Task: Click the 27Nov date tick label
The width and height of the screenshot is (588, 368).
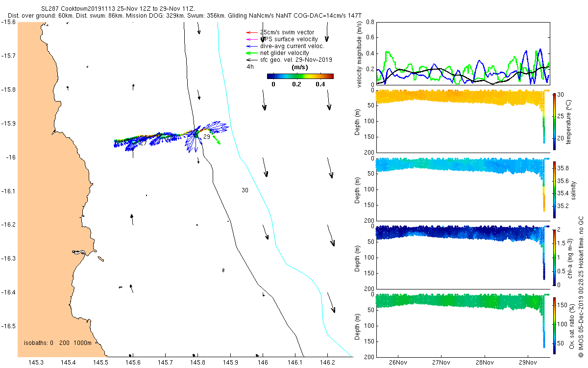Action: coord(441,364)
